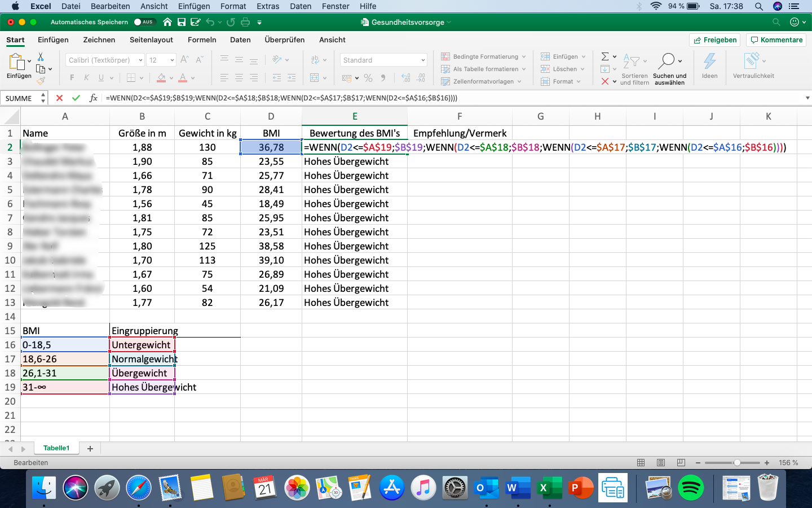Expand the formula bar chevron
Screen dimensions: 812x508
[807, 98]
